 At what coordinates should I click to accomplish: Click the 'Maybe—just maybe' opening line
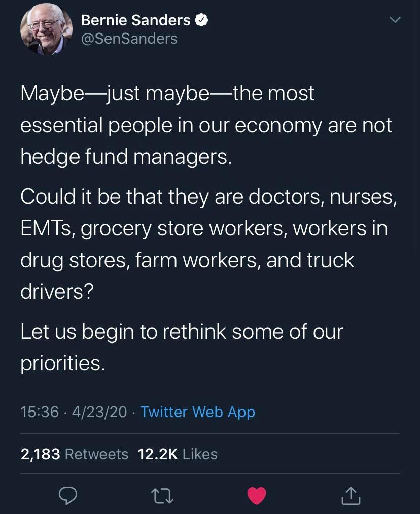(x=167, y=93)
